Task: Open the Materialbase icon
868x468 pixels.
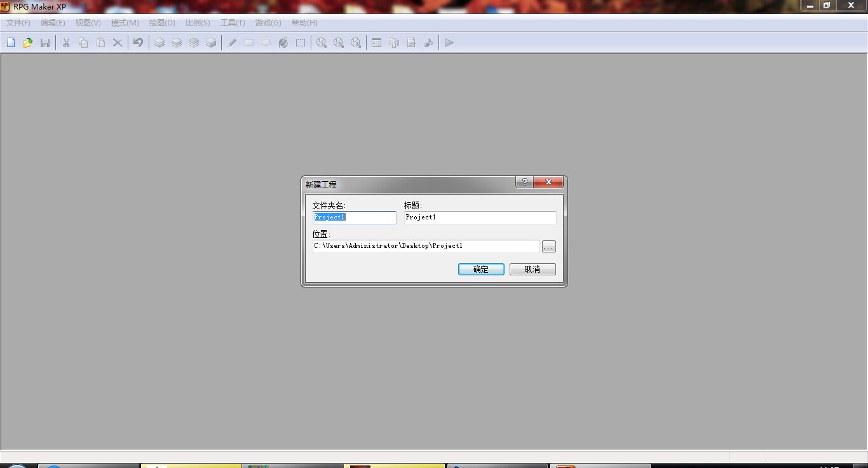Action: [x=394, y=43]
